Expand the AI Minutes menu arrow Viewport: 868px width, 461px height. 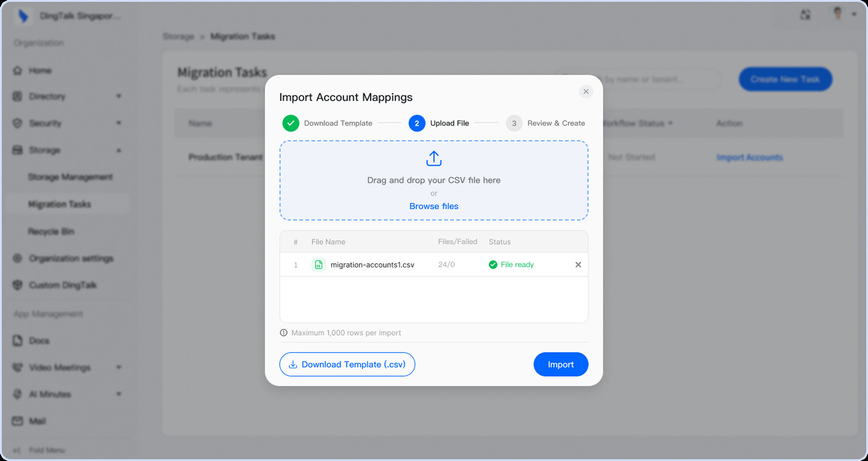click(119, 395)
